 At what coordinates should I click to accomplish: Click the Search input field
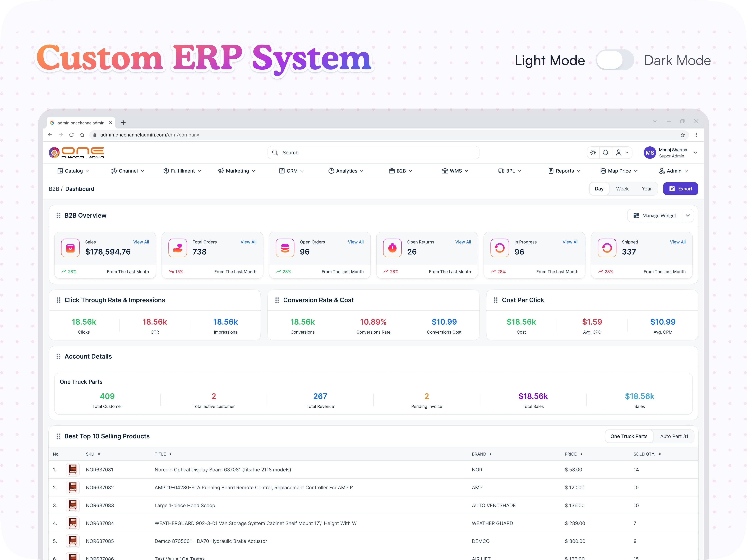click(373, 153)
